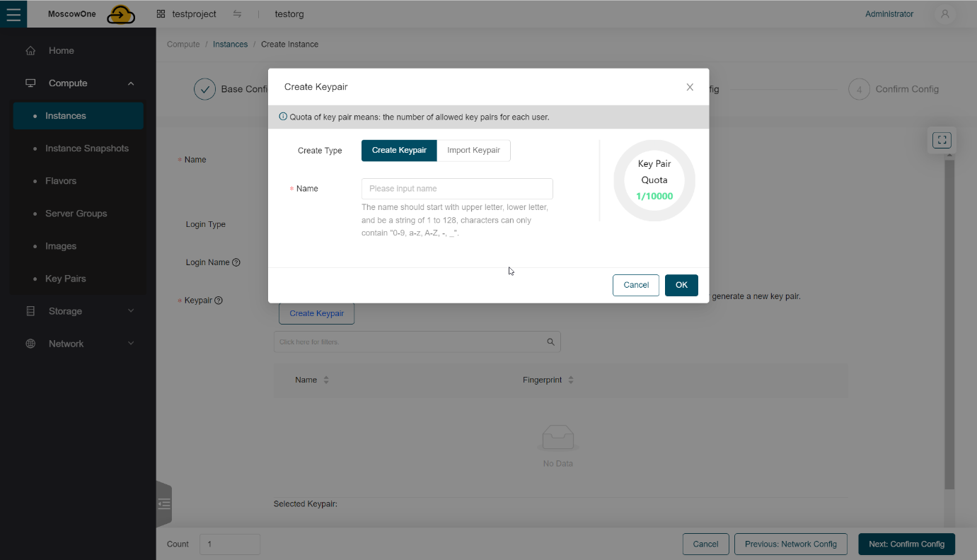Click the Administrator avatar icon
This screenshot has width=977, height=560.
tap(944, 13)
